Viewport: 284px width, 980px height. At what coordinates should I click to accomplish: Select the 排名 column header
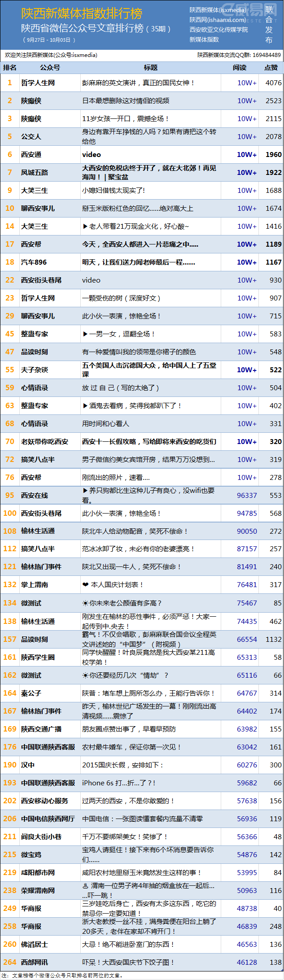click(10, 68)
